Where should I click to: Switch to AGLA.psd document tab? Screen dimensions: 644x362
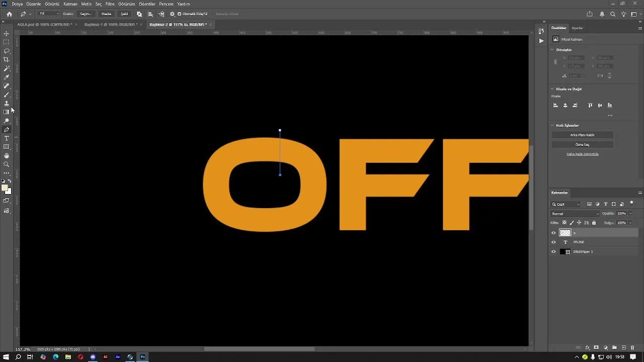(44, 24)
